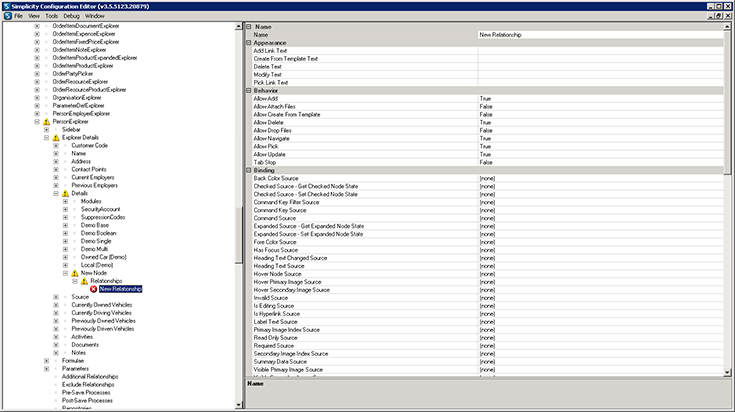The height and width of the screenshot is (412, 735).
Task: Click tree panel scroll up arrow
Action: (x=239, y=27)
